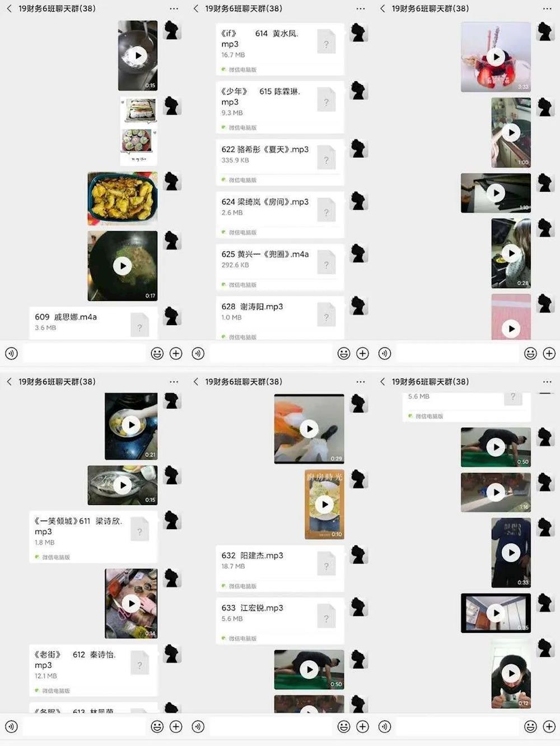Play the 0:17 frying pan video
560x746 pixels.
pos(123,266)
